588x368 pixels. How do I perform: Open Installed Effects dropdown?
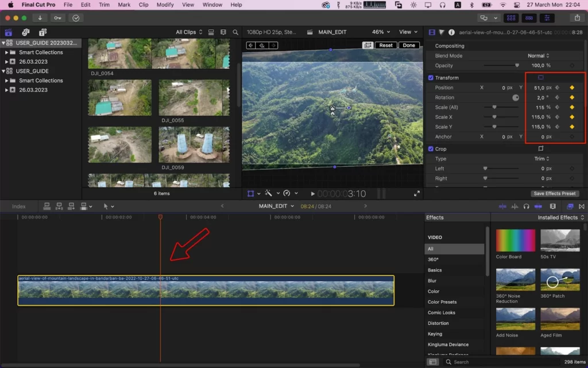pos(560,217)
